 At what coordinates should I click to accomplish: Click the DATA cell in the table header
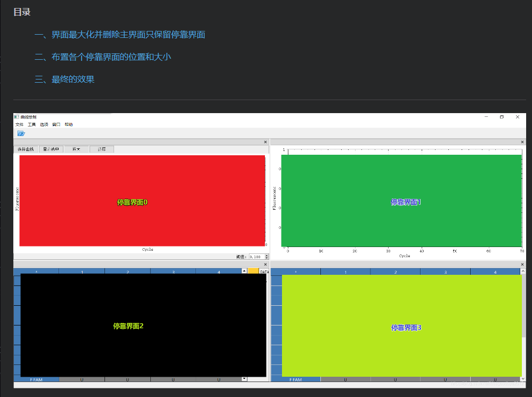coord(264,271)
